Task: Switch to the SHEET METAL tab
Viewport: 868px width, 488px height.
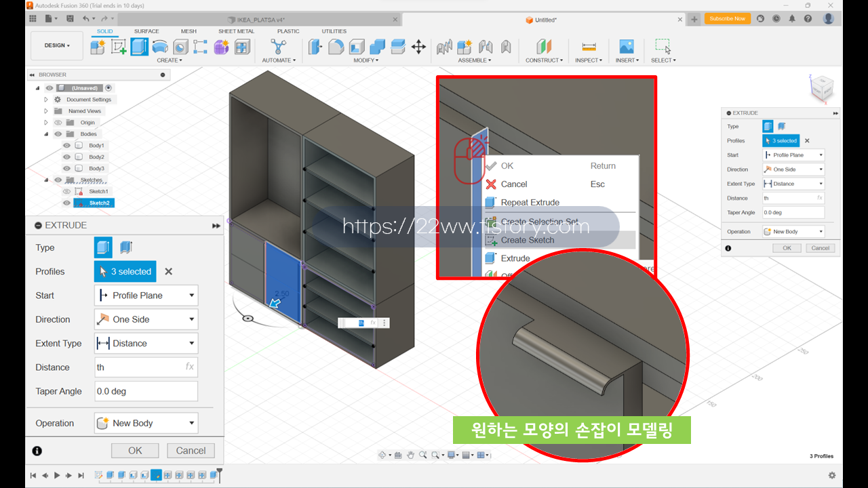Action: click(x=236, y=31)
